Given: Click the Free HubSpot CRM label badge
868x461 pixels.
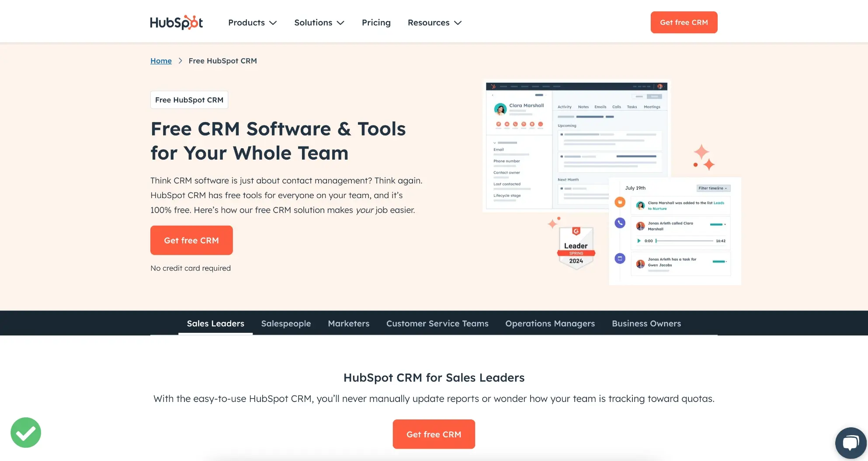Looking at the screenshot, I should [189, 100].
